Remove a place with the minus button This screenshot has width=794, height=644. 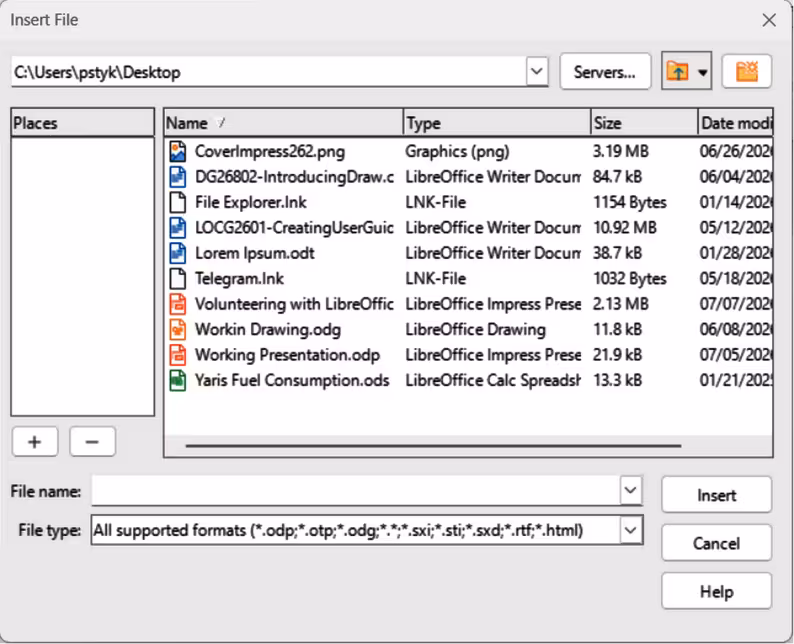click(x=92, y=441)
